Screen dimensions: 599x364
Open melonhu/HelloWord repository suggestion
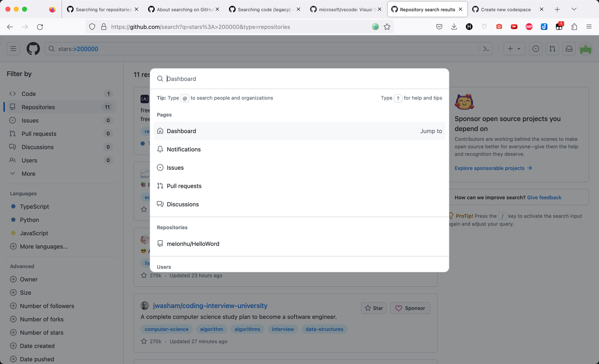[299, 244]
